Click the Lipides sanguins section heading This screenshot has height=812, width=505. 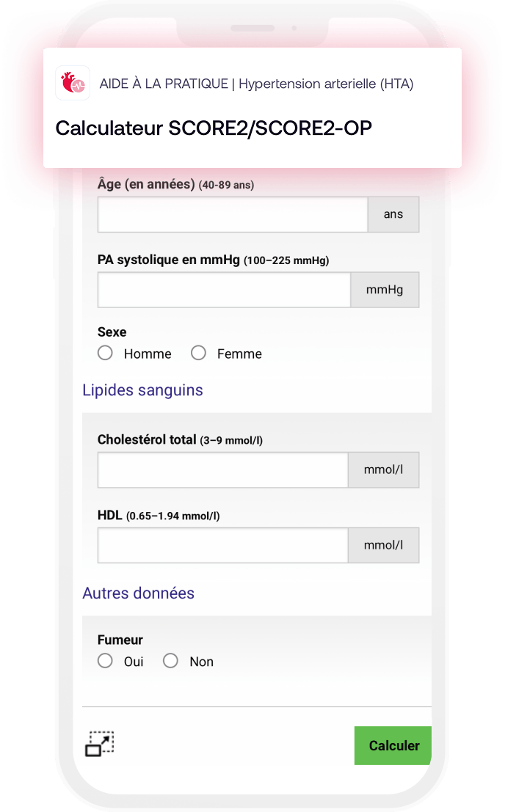(x=142, y=390)
